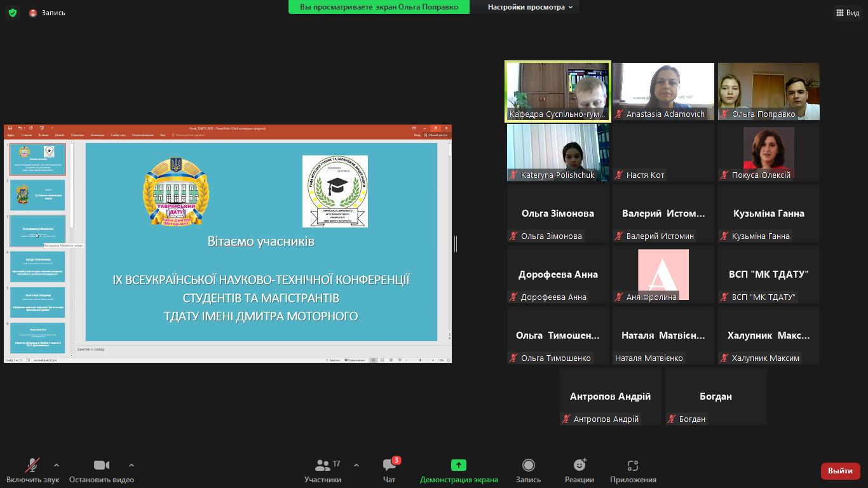This screenshot has height=488, width=868.
Task: Open Customize Quick Access Toolbar dropdown in PowerPoint
Action: (x=52, y=128)
